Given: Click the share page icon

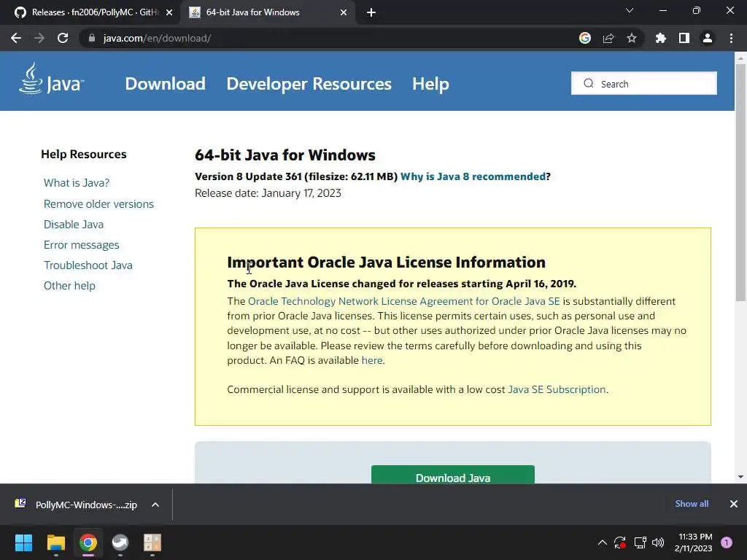Looking at the screenshot, I should click(x=608, y=38).
